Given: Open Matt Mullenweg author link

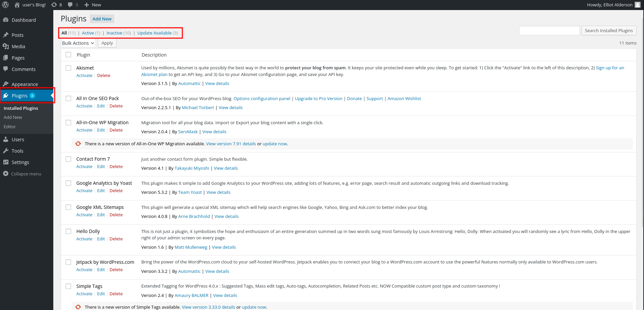Looking at the screenshot, I should [x=191, y=247].
